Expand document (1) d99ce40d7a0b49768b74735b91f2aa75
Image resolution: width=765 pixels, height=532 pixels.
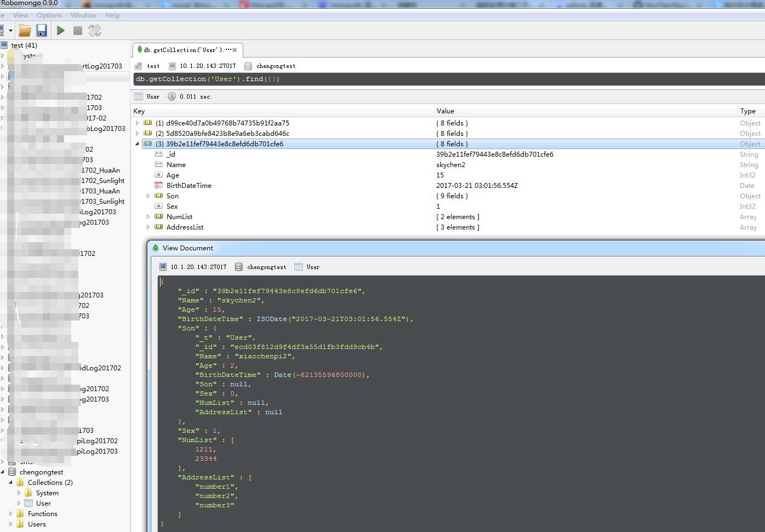click(x=138, y=123)
